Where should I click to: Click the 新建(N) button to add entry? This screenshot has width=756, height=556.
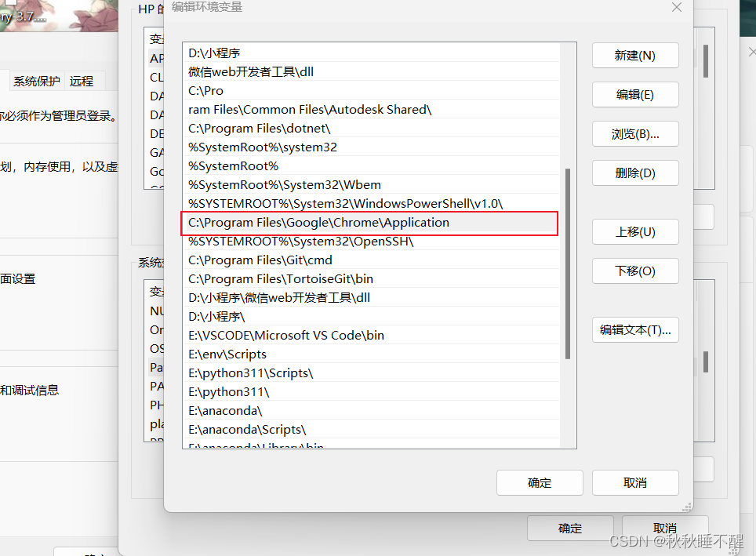tap(635, 55)
